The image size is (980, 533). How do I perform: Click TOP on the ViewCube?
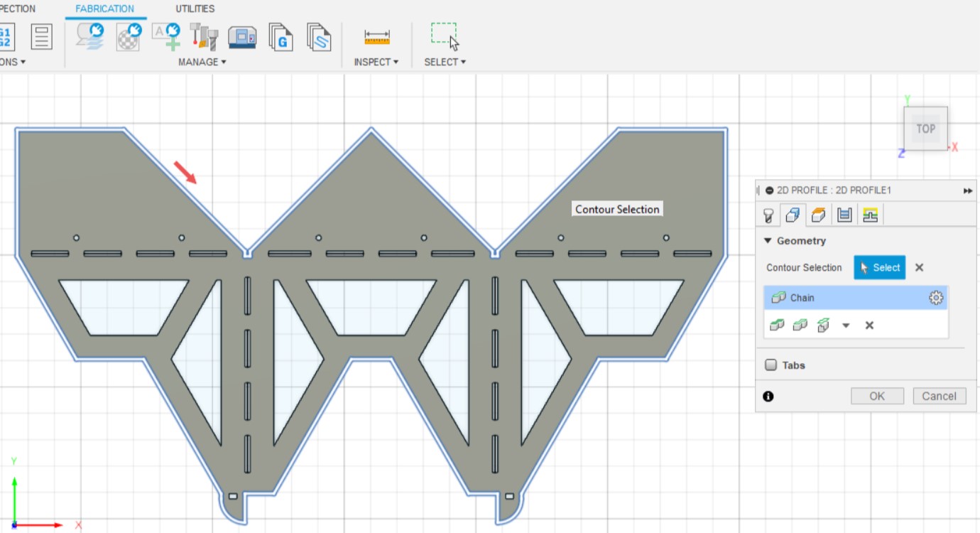(925, 129)
